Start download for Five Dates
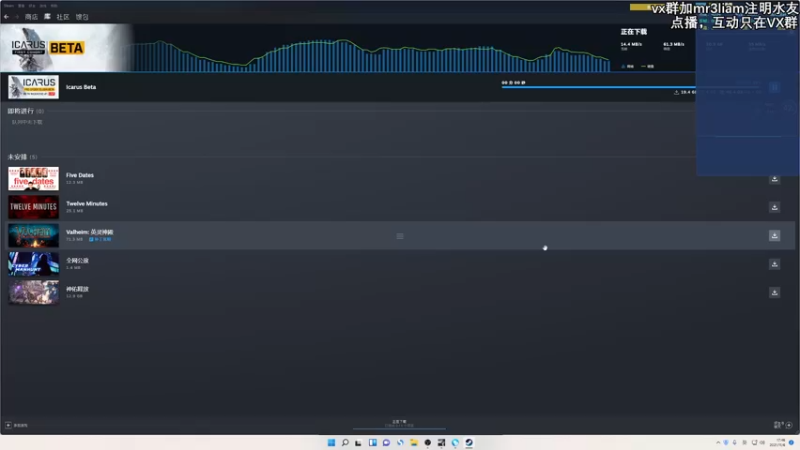 774,179
